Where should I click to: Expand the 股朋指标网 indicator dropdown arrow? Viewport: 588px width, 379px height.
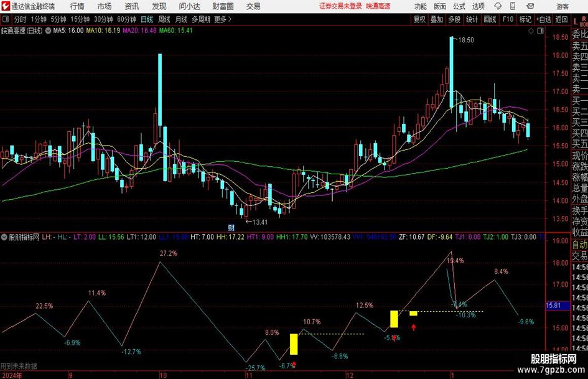[x=4, y=237]
